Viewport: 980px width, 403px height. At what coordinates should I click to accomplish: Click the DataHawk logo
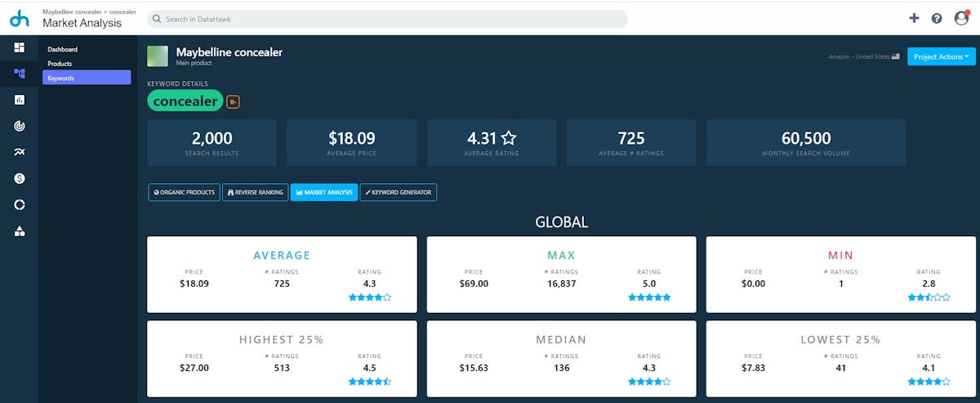click(20, 18)
